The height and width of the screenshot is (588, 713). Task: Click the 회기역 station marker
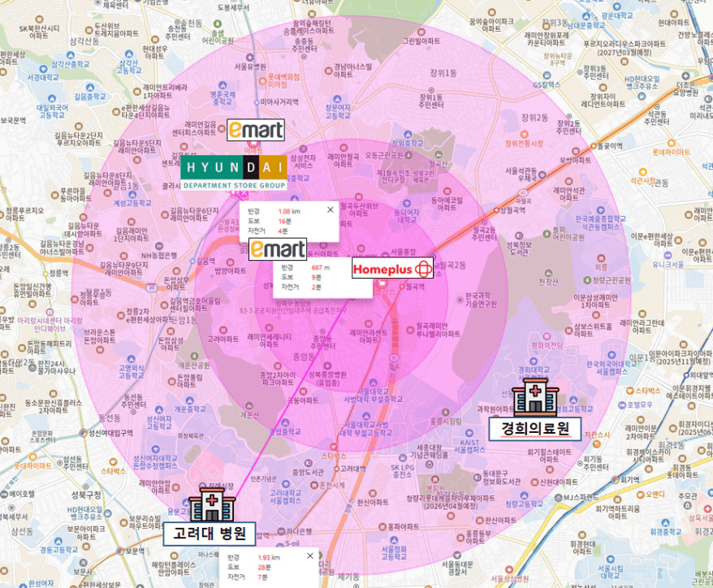[x=616, y=480]
